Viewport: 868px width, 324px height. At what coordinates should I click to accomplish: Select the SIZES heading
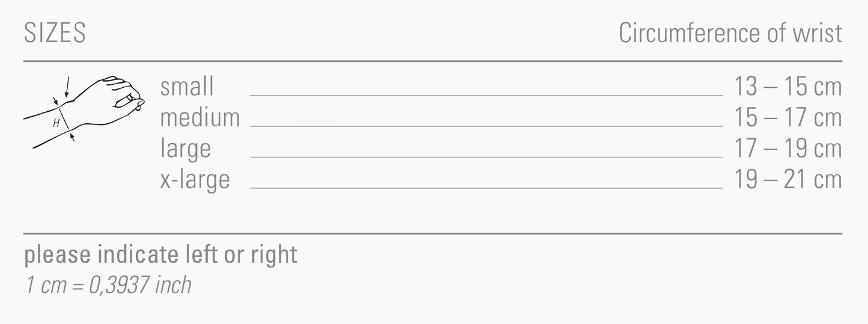[55, 34]
